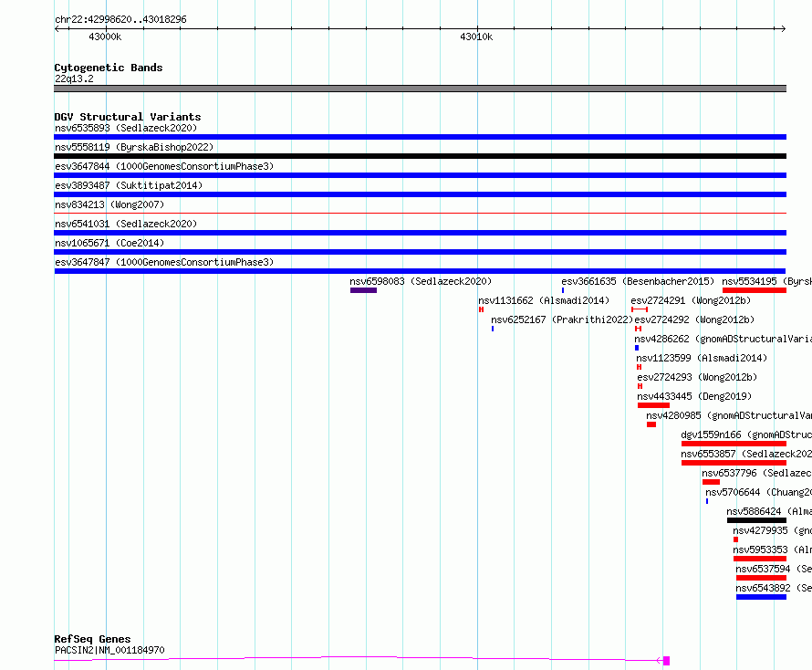Image resolution: width=812 pixels, height=670 pixels.
Task: Click the nsv6252167 (Prakrithi2022) label
Action: click(x=562, y=319)
